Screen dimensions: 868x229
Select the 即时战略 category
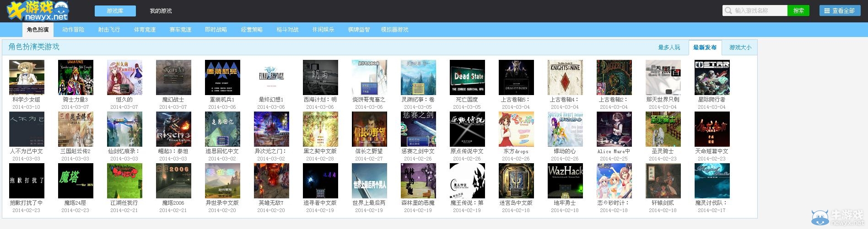(x=216, y=29)
